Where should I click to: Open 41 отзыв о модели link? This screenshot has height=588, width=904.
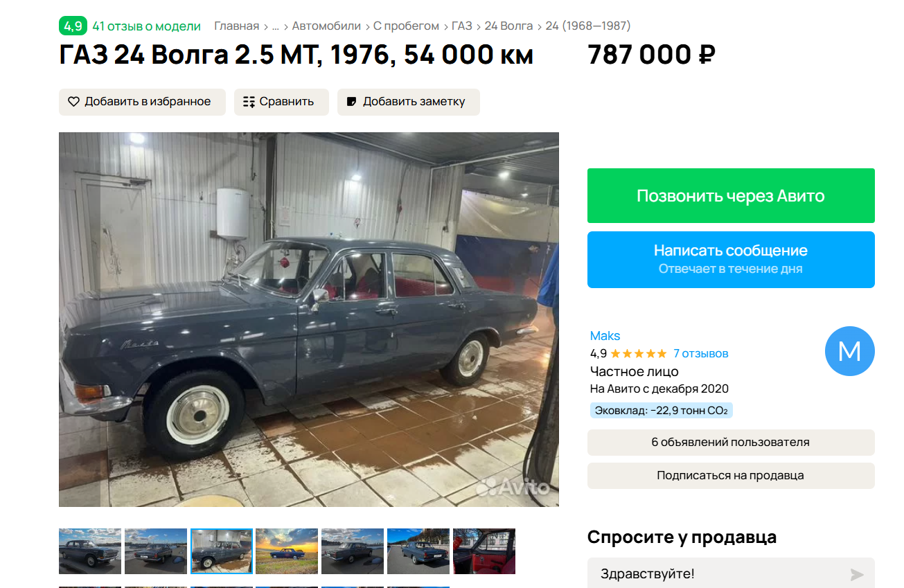click(x=146, y=26)
